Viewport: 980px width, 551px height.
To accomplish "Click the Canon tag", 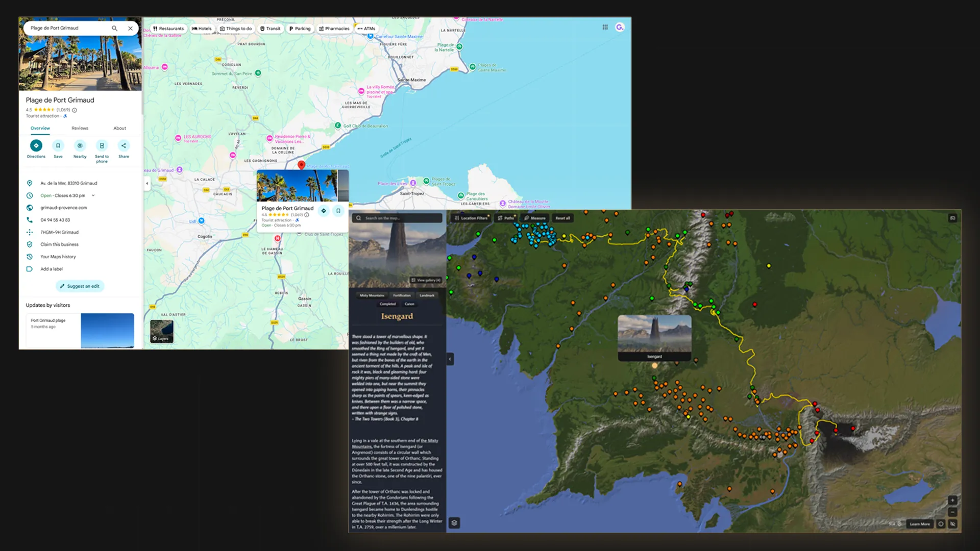I will point(409,304).
